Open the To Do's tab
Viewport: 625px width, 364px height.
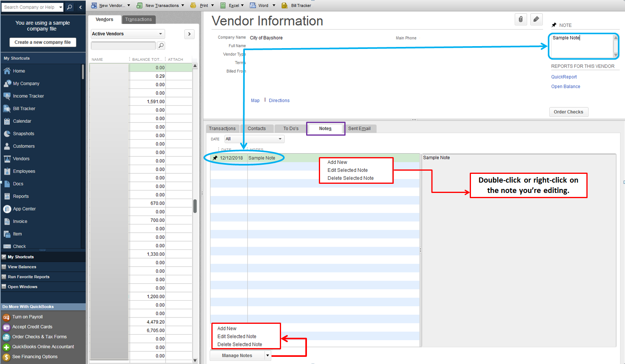pyautogui.click(x=291, y=128)
